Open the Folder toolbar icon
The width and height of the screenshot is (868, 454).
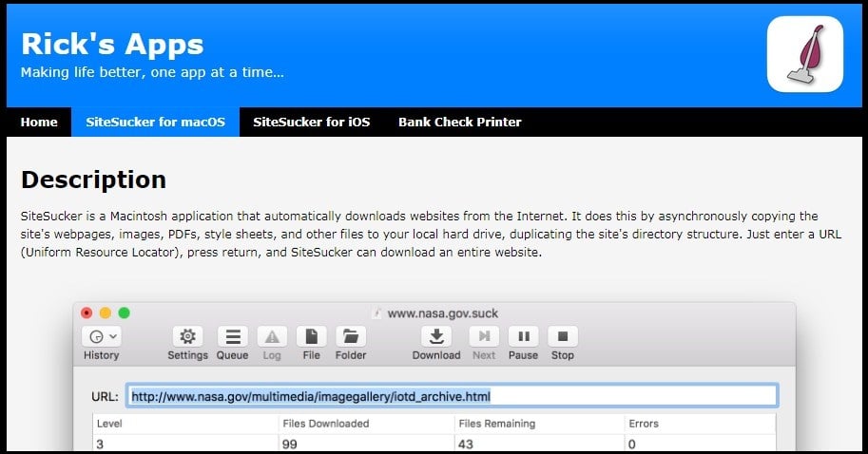pyautogui.click(x=351, y=336)
